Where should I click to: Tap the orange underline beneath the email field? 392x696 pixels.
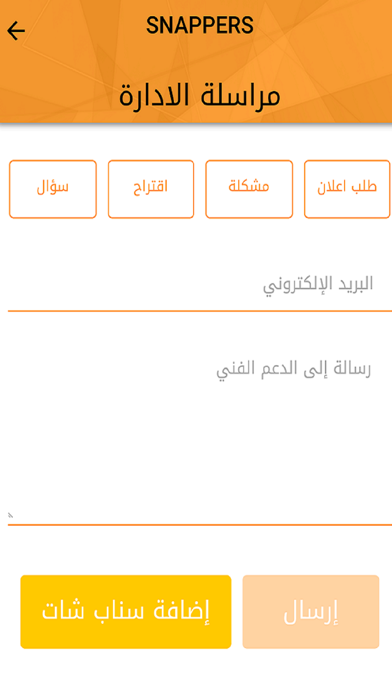point(200,311)
